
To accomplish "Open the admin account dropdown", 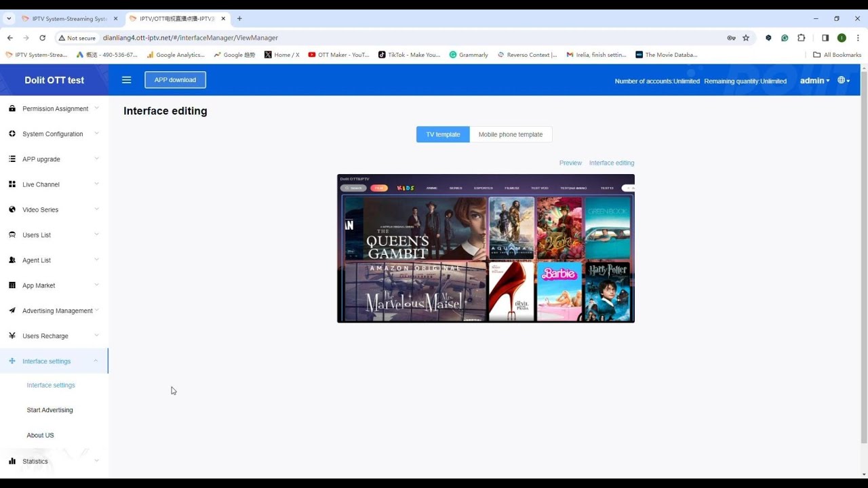I will (814, 81).
